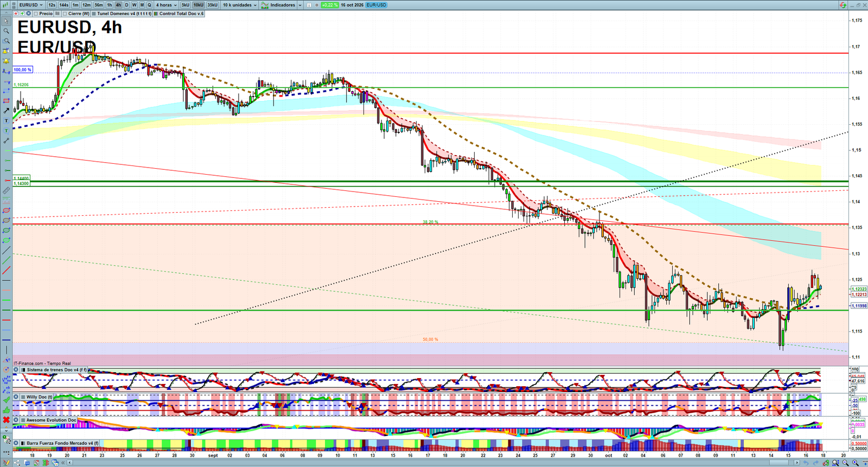Zoom in horizontally with plus magnifier
Image resolution: width=868 pixels, height=467 pixels.
pos(856,463)
